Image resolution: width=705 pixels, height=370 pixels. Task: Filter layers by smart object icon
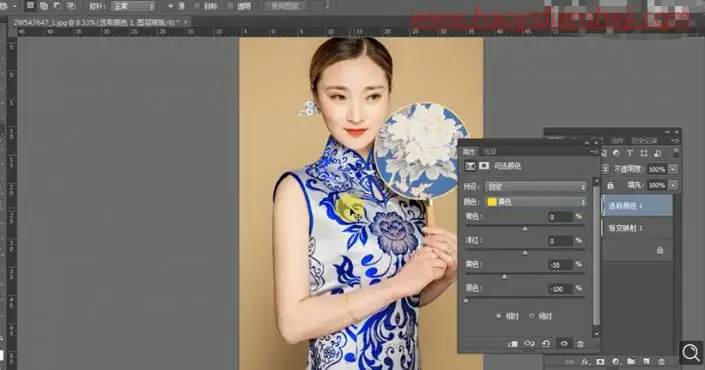pyautogui.click(x=657, y=153)
